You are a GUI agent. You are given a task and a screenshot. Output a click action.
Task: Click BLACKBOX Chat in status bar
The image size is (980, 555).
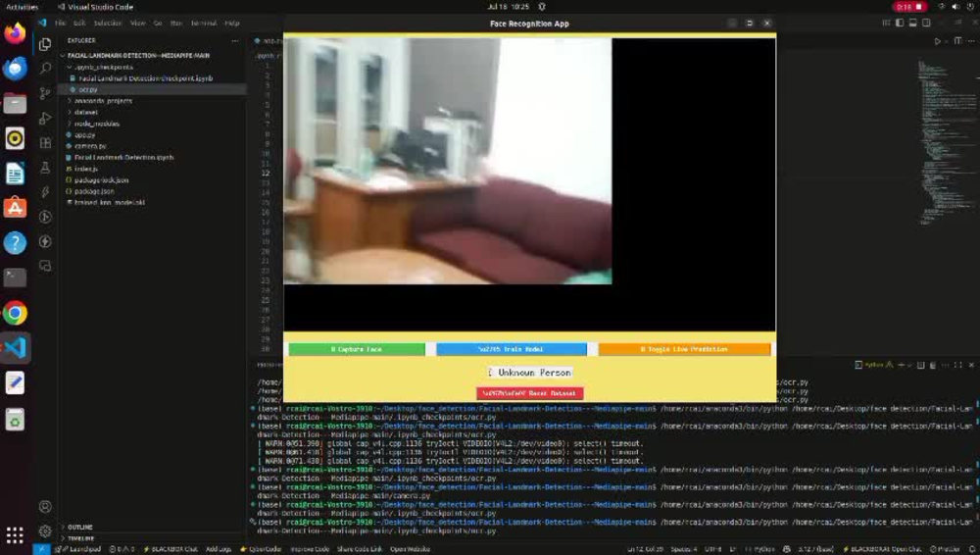[x=171, y=549]
